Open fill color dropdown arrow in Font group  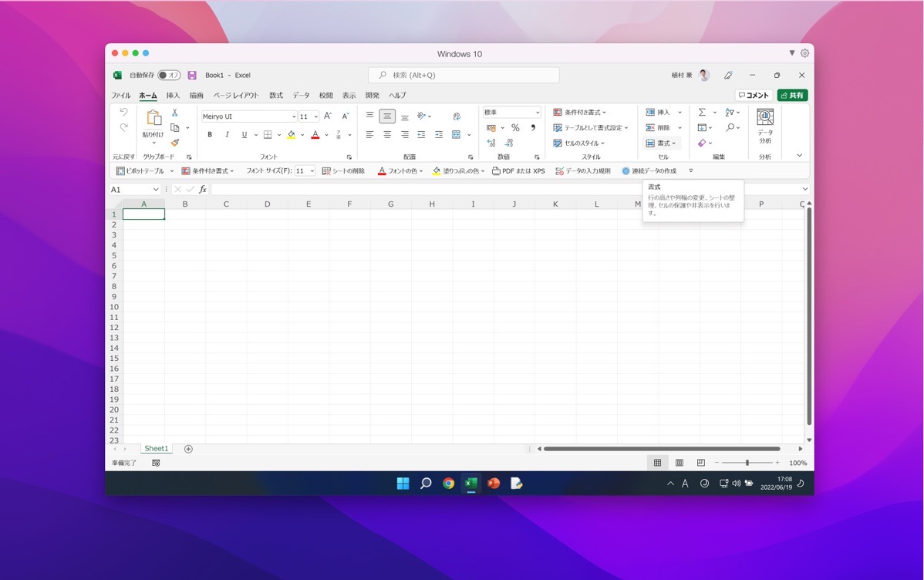(x=302, y=135)
